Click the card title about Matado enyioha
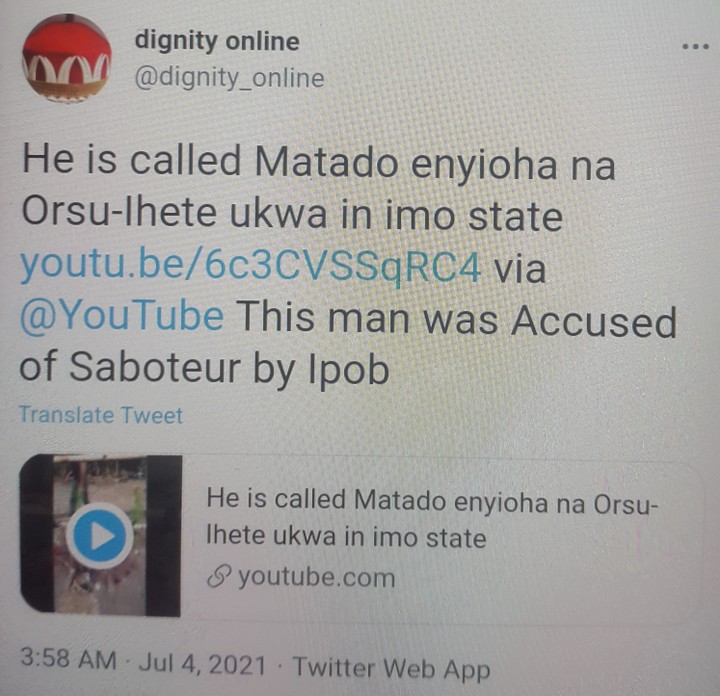 coord(432,517)
